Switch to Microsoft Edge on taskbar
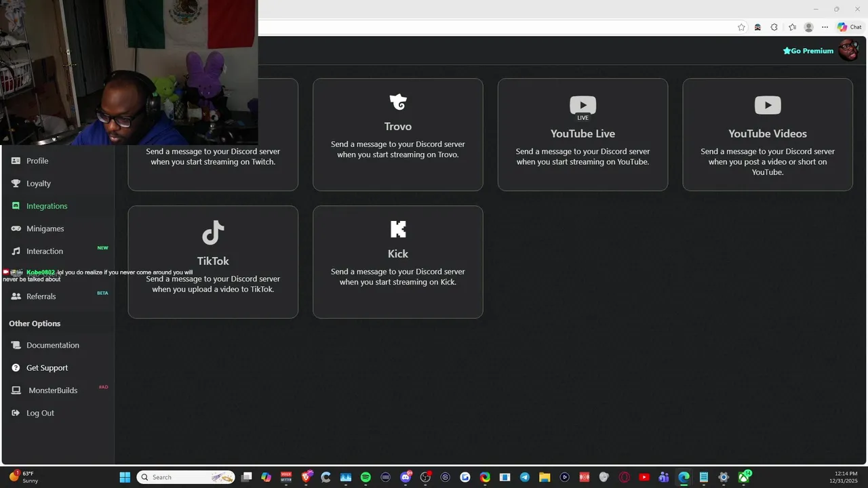 click(x=684, y=477)
